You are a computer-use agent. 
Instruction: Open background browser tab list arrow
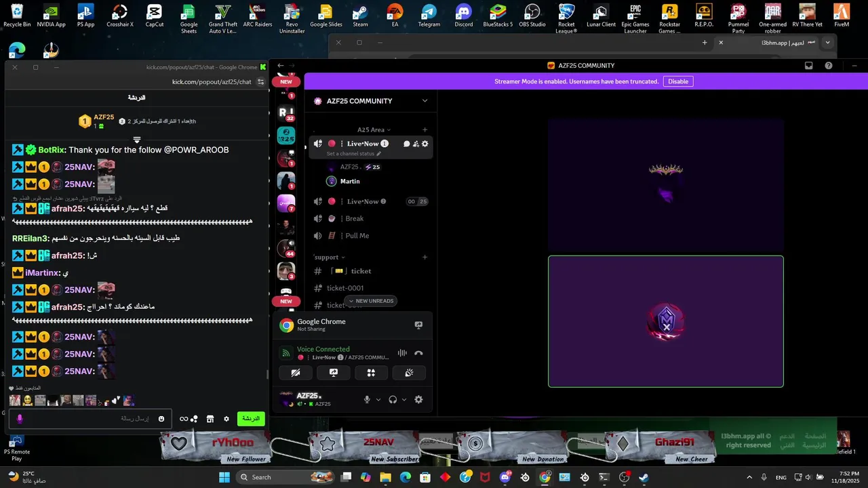click(827, 43)
